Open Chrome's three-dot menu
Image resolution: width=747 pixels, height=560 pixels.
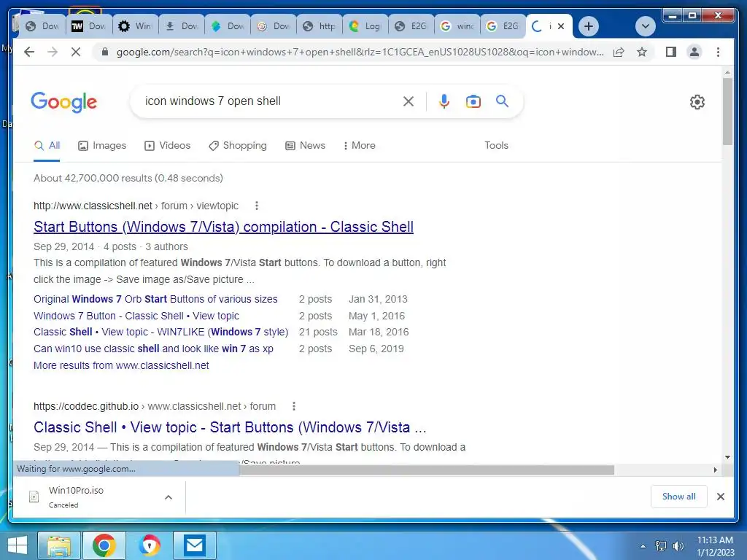coord(718,52)
